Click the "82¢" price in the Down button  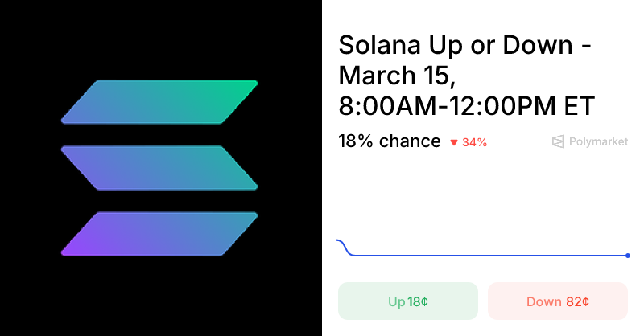[x=577, y=302]
